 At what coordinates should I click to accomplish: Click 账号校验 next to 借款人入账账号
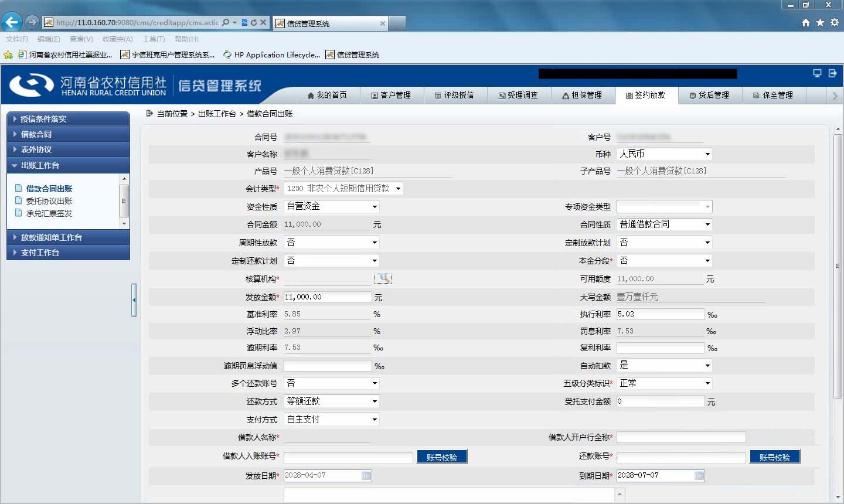point(442,457)
